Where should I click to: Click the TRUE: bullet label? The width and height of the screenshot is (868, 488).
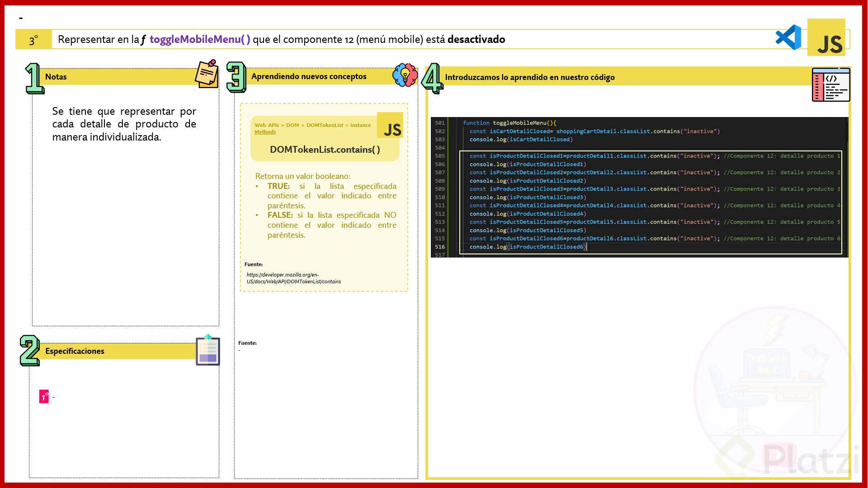tap(278, 186)
